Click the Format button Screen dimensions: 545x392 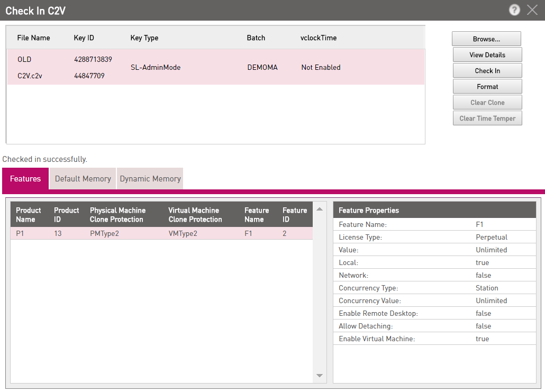tap(487, 87)
